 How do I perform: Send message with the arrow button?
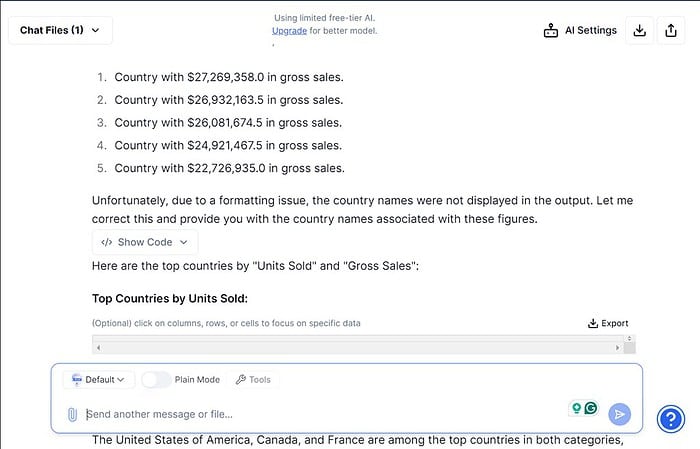[x=620, y=414]
